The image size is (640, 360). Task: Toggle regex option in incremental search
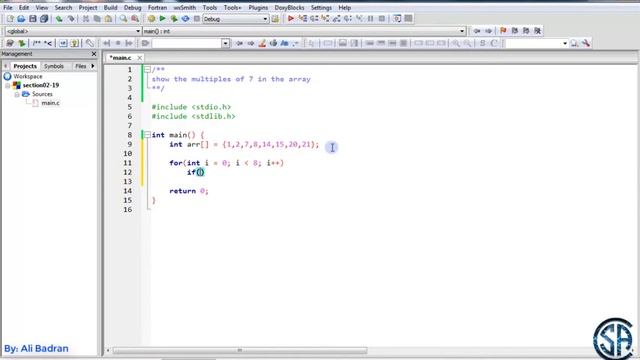click(295, 43)
